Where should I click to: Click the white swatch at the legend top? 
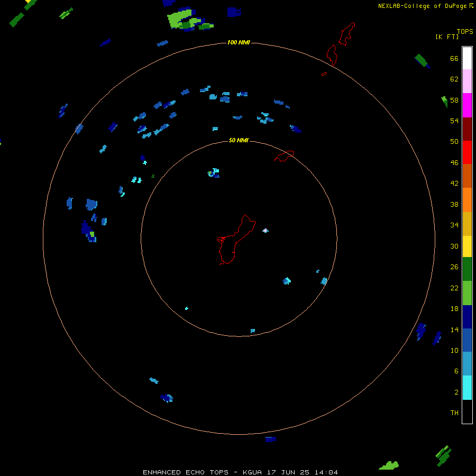[x=467, y=58]
